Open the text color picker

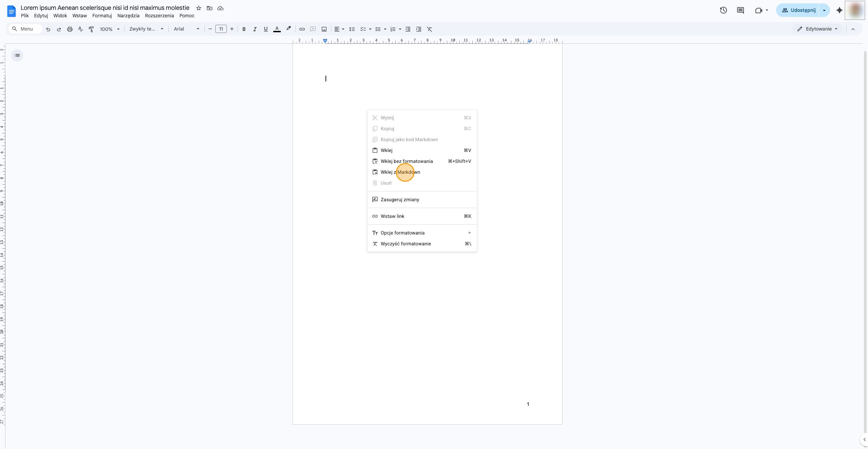click(277, 29)
